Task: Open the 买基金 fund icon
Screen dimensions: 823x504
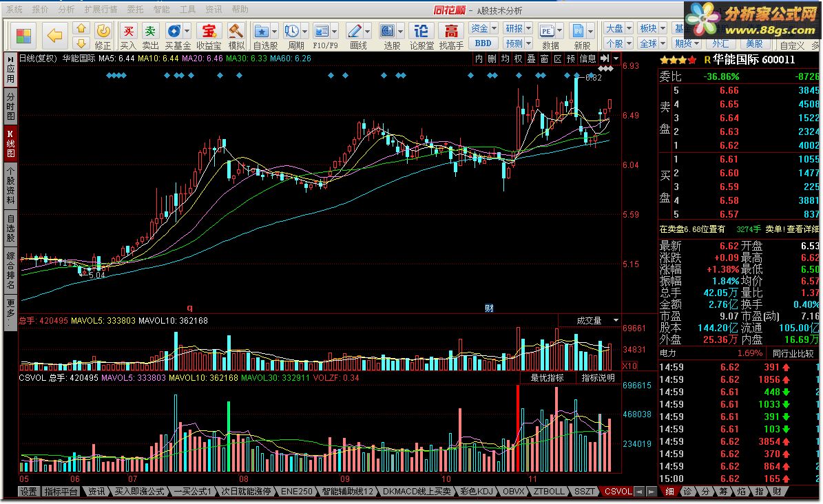Action: coord(174,32)
